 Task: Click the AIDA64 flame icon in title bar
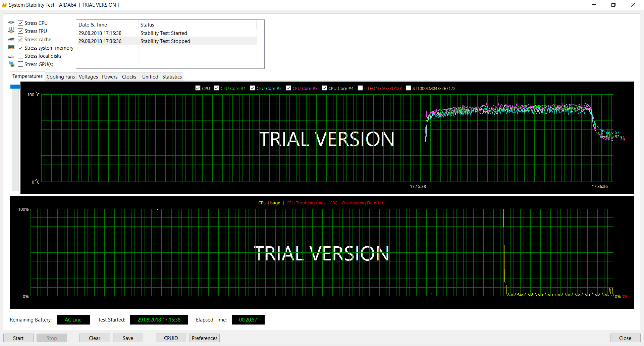coord(4,5)
